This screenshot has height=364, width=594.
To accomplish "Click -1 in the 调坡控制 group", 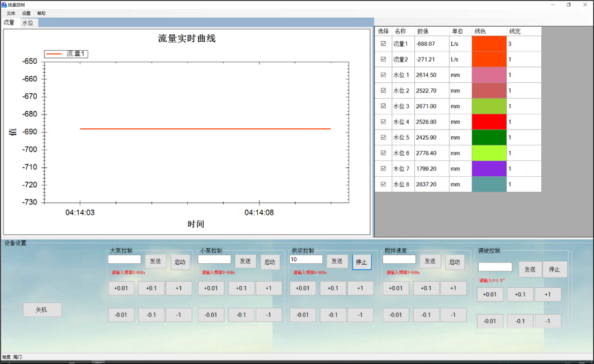I will point(547,321).
